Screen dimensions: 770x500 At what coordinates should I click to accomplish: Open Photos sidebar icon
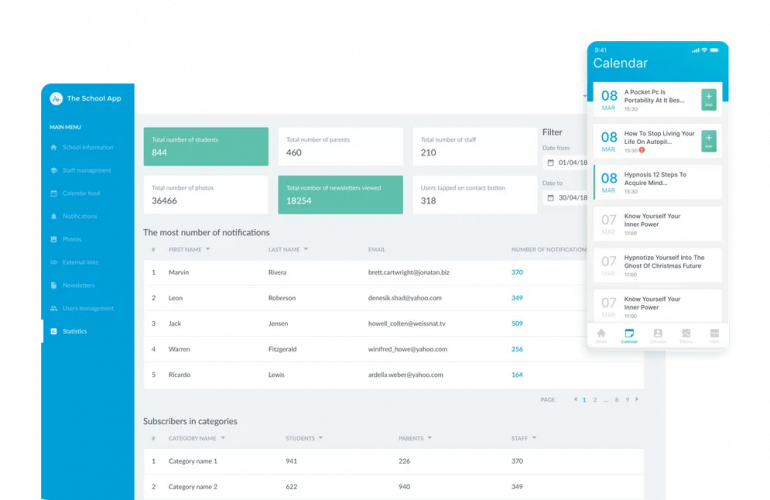coord(54,240)
